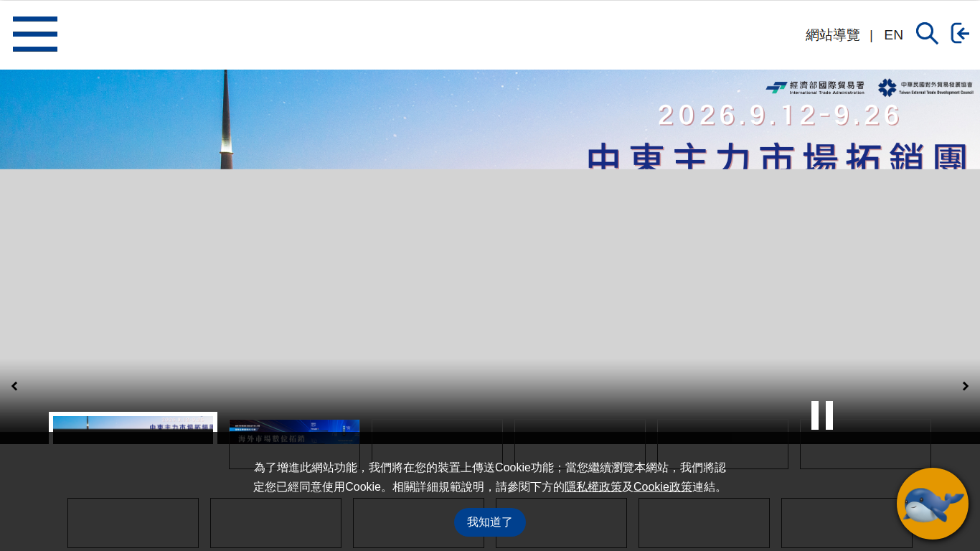
Task: Show next carousel slide arrow
Action: [966, 386]
